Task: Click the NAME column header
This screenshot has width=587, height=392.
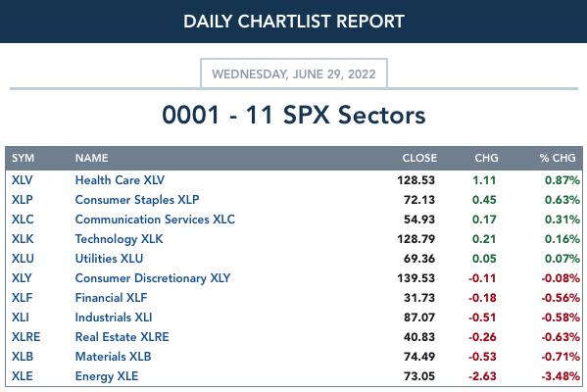Action: point(92,158)
